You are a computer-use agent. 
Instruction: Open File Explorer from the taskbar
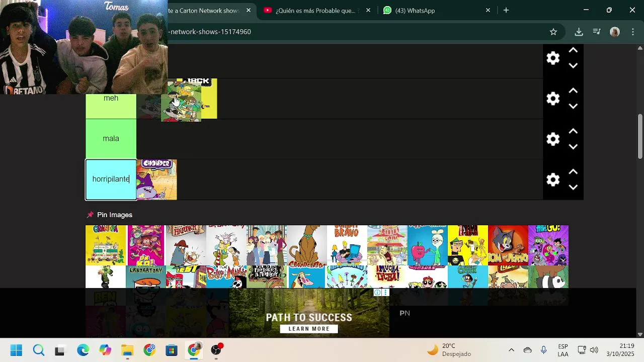(127, 350)
